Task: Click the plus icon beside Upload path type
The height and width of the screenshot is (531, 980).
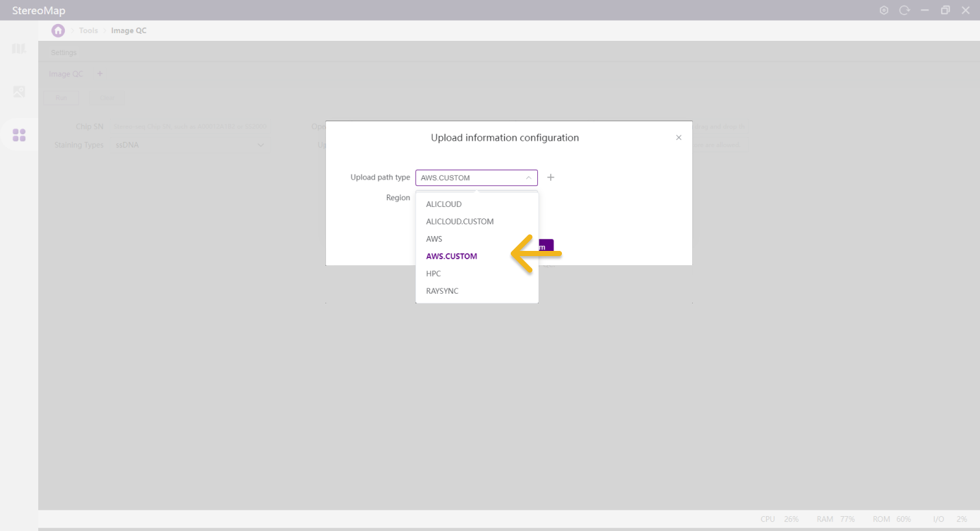Action: [551, 178]
